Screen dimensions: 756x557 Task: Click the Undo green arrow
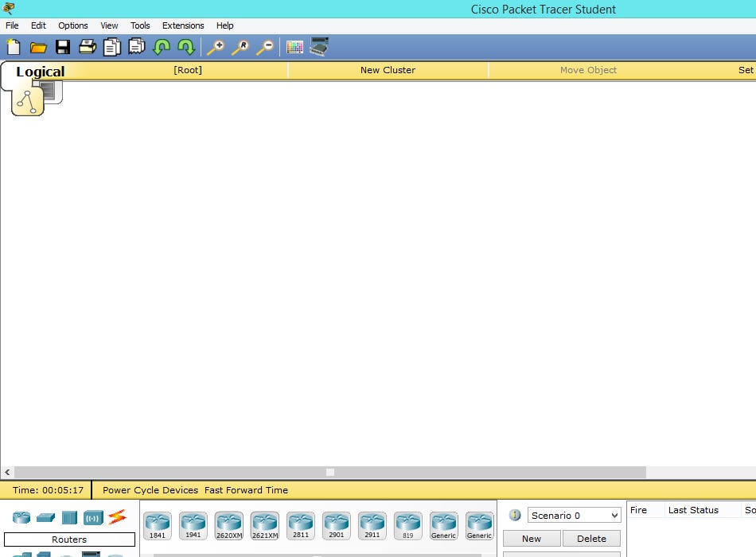point(162,47)
